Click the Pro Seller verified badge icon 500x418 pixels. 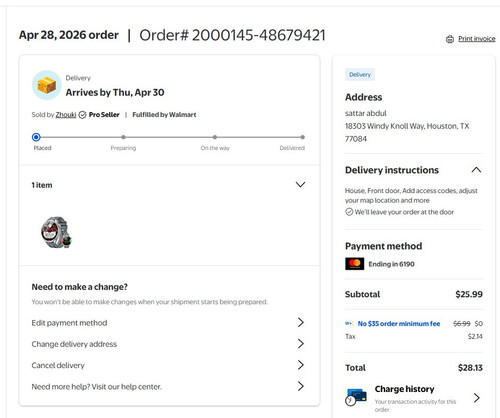[82, 115]
